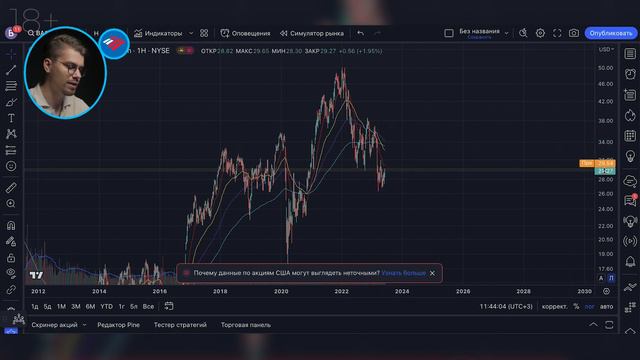Select the trend line drawing tool
640x360 pixels.
11,70
